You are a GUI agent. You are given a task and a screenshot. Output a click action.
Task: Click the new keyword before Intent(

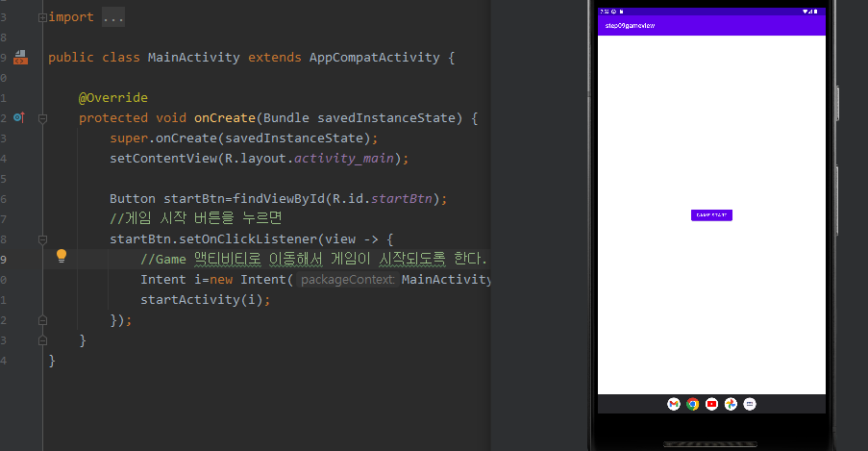pos(221,280)
